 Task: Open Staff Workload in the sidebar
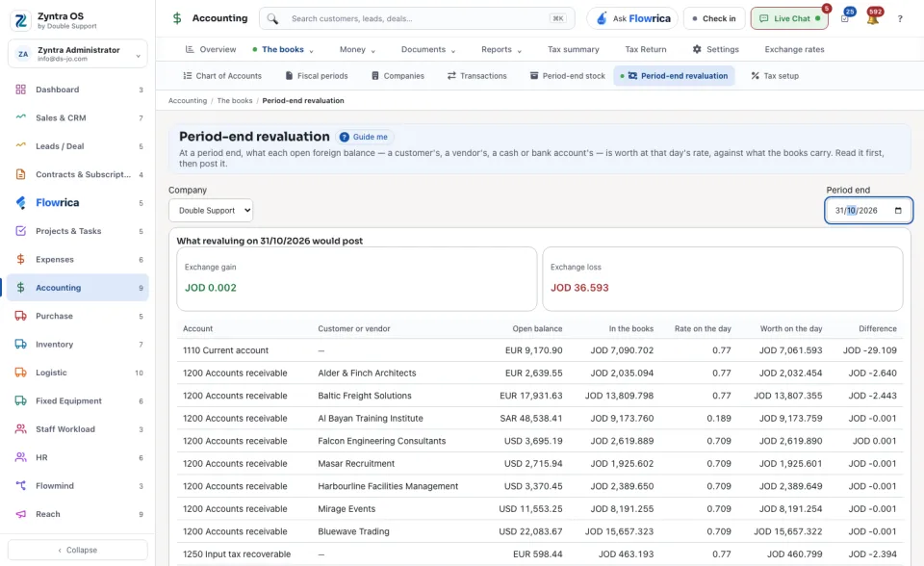(x=78, y=429)
